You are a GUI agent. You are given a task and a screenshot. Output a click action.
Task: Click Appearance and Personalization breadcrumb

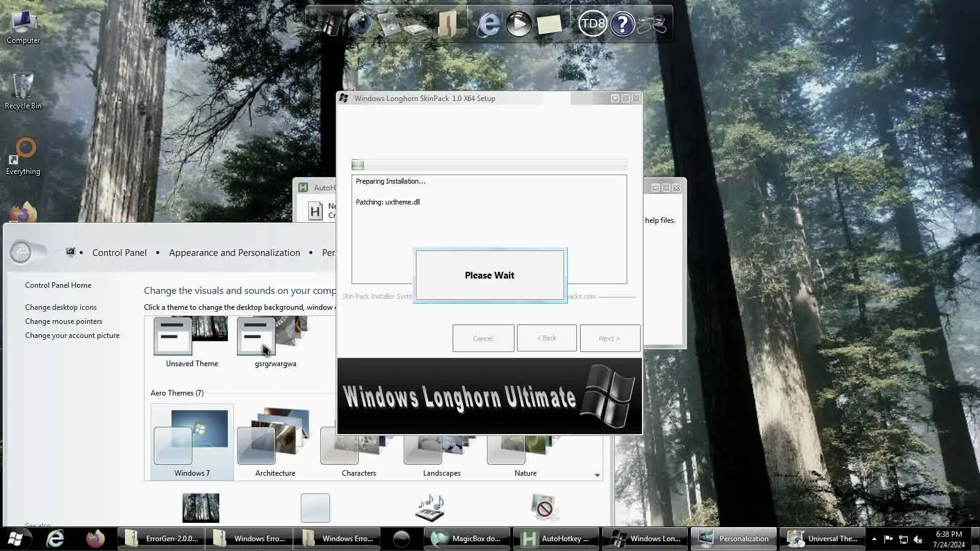[235, 253]
